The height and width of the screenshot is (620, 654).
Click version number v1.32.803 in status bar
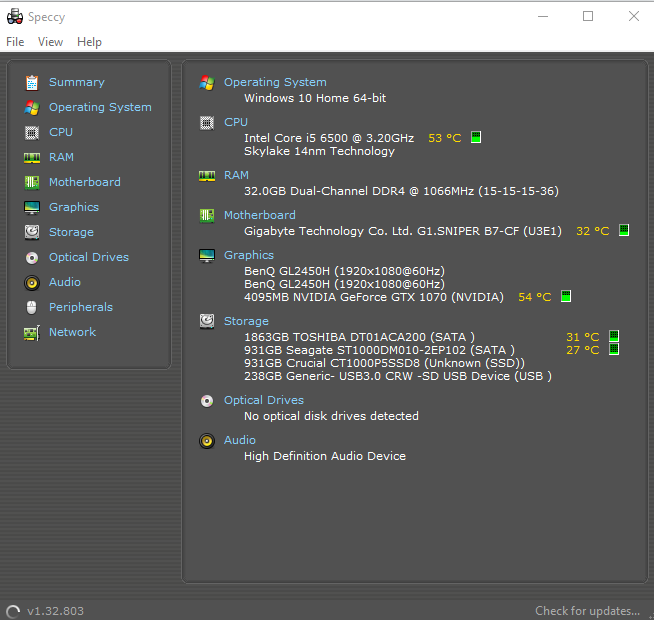tap(55, 611)
